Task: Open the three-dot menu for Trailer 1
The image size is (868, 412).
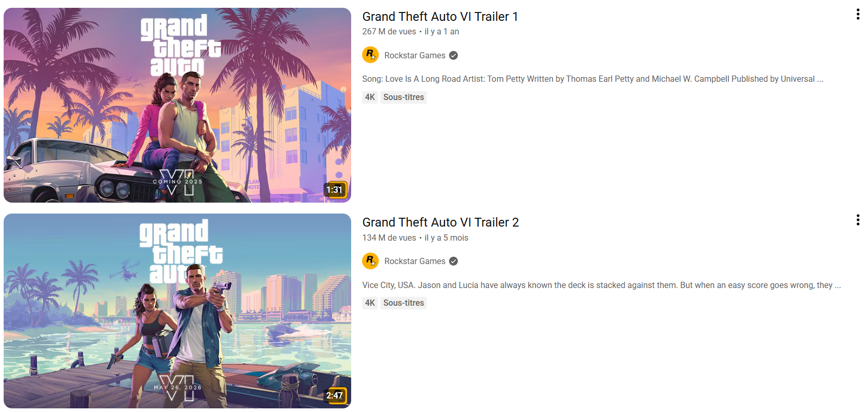Action: click(x=858, y=15)
